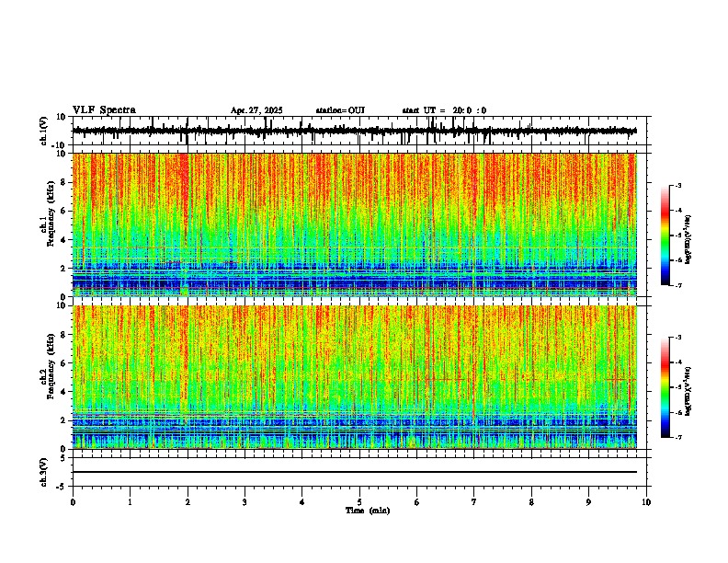Click the "7" tick on the time axis
Screen dimensions: 728x563
point(474,502)
